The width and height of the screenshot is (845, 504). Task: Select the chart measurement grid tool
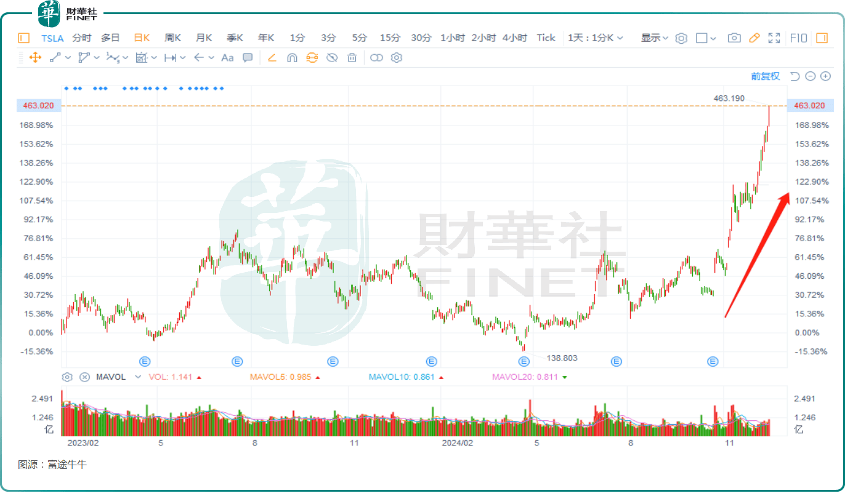[x=141, y=58]
